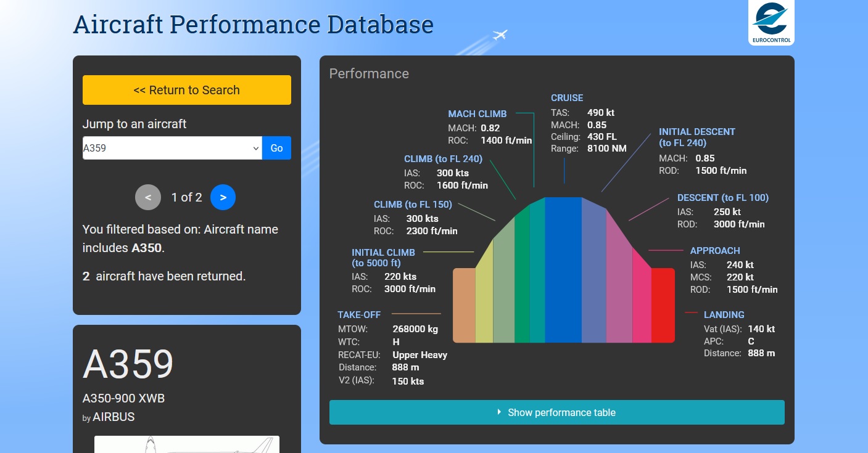Click the A350-900 aircraft drawing thumbnail

coord(186,444)
